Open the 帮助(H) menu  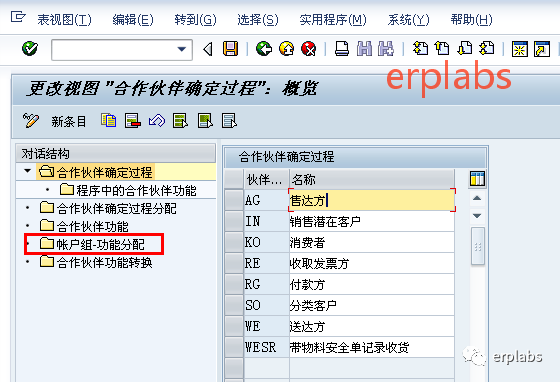pyautogui.click(x=471, y=20)
